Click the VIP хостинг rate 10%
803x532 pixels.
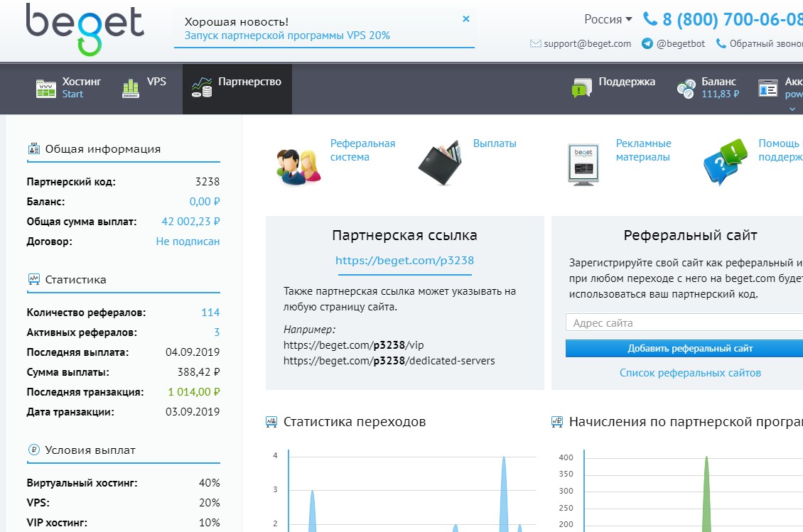[210, 523]
